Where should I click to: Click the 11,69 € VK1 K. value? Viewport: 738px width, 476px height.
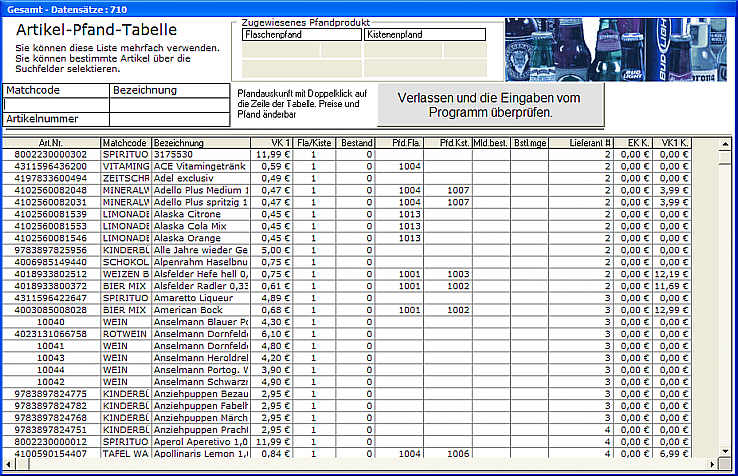(x=672, y=286)
